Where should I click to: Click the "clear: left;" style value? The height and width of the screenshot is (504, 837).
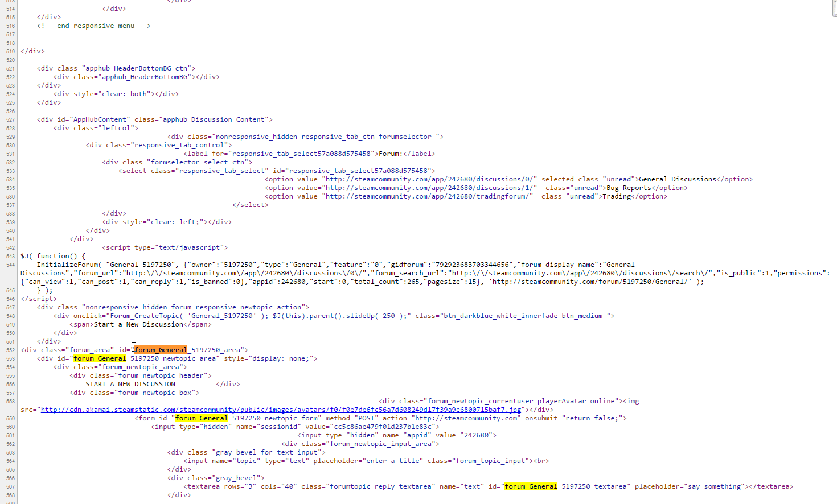(x=175, y=222)
